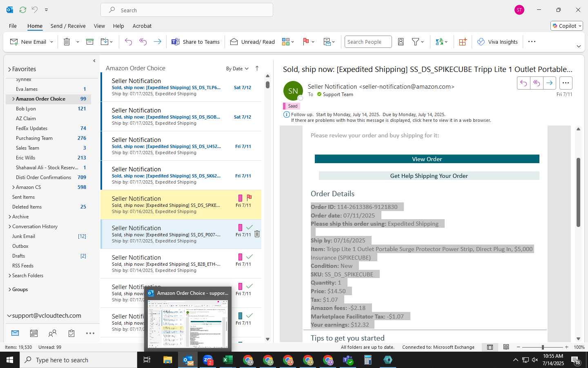Open More actions in reading pane

coord(566,83)
